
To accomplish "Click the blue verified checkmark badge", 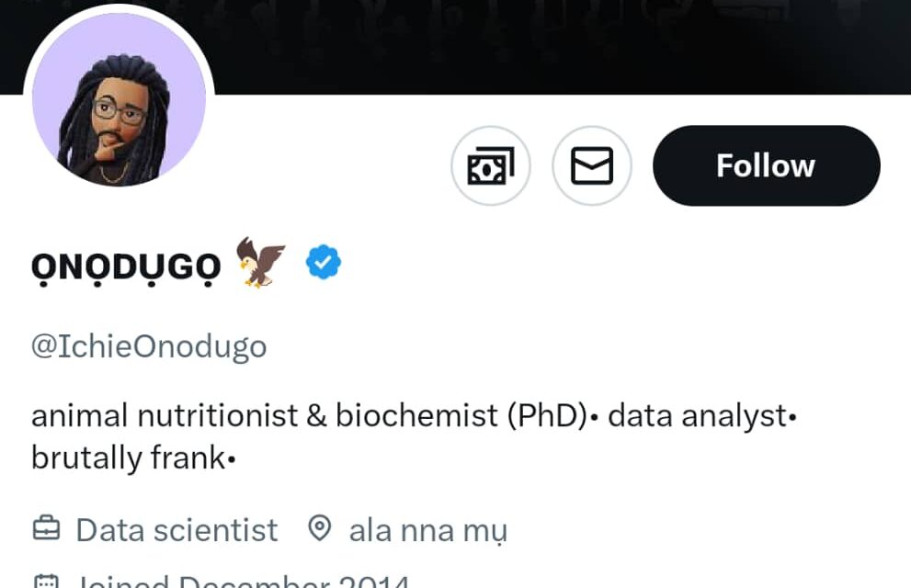I will click(x=324, y=263).
